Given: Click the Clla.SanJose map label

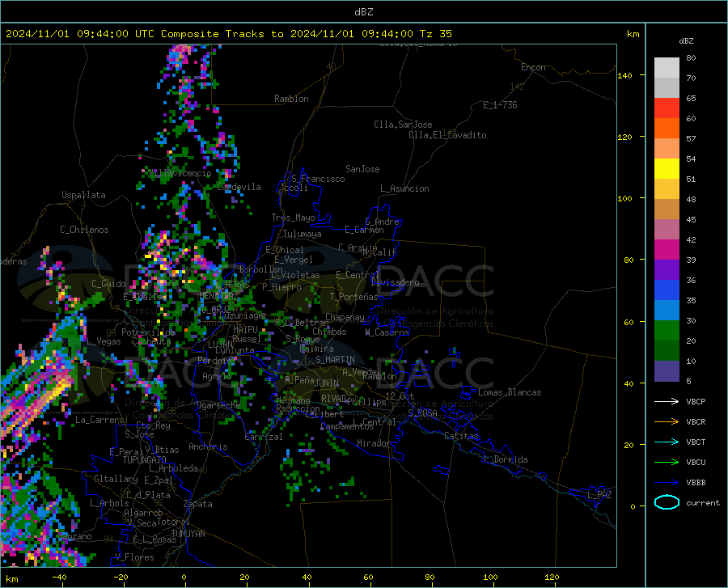Looking at the screenshot, I should point(403,125).
